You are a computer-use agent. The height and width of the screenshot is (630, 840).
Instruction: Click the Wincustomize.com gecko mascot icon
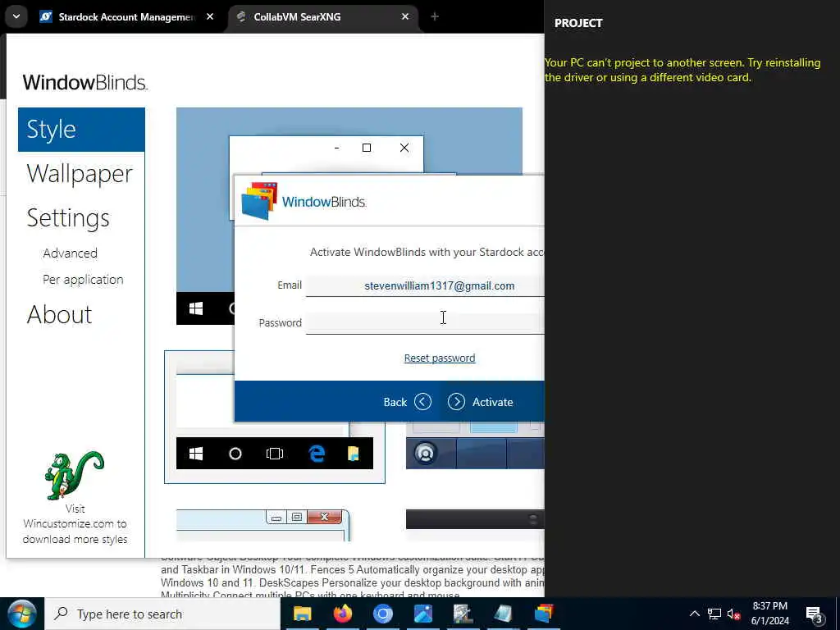click(x=75, y=475)
